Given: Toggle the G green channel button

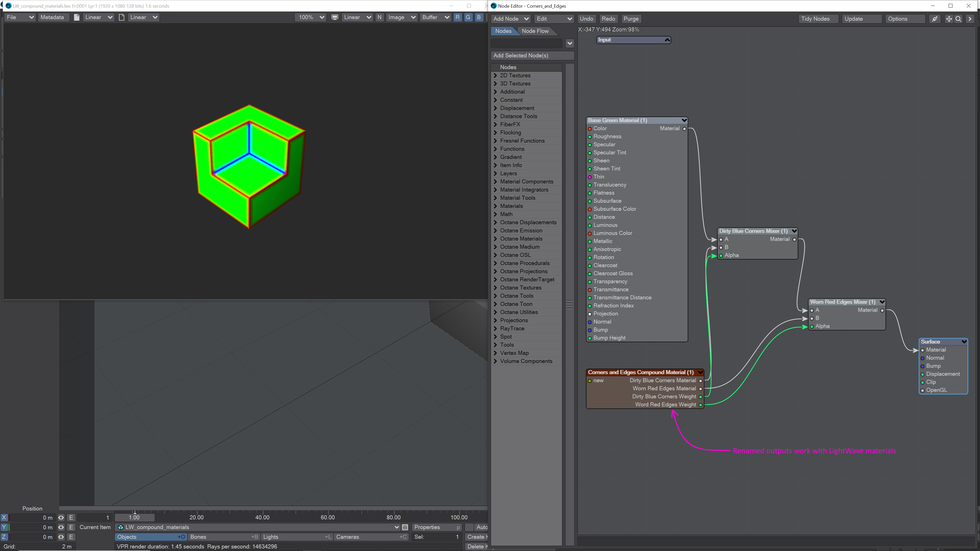Looking at the screenshot, I should pos(468,17).
